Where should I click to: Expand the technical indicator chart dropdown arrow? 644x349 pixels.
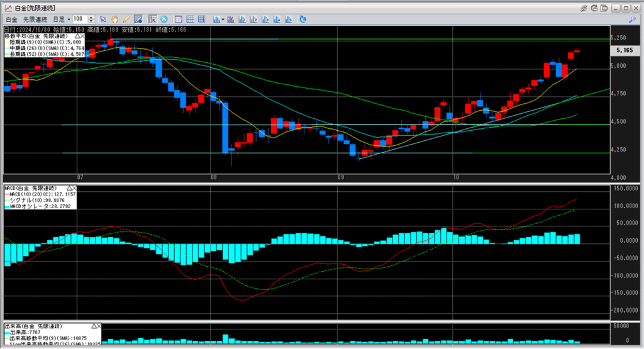point(223,19)
